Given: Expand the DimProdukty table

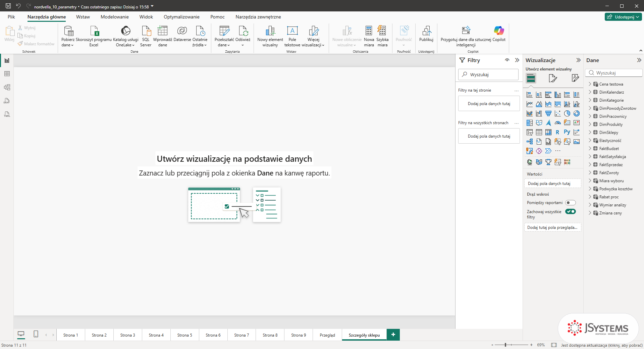Looking at the screenshot, I should [590, 124].
